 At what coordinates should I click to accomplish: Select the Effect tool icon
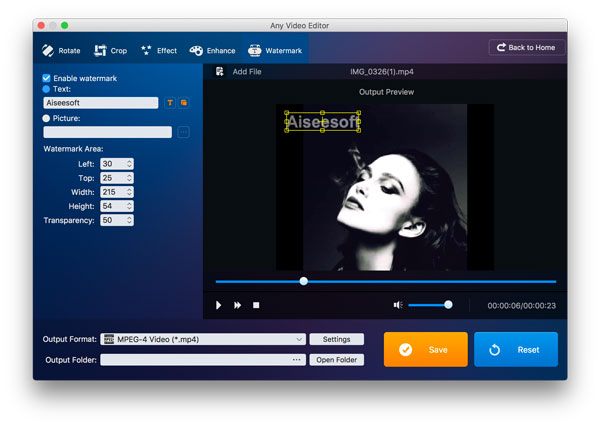[x=147, y=50]
